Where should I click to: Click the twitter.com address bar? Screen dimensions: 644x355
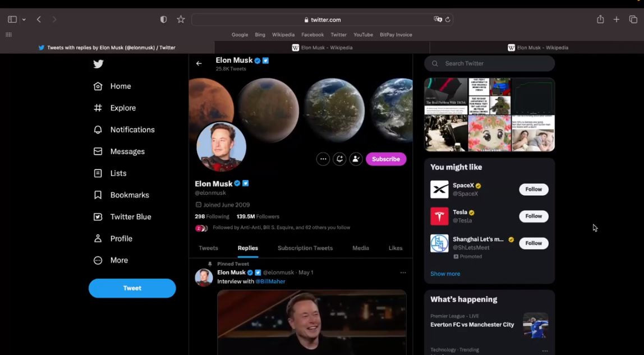(323, 20)
